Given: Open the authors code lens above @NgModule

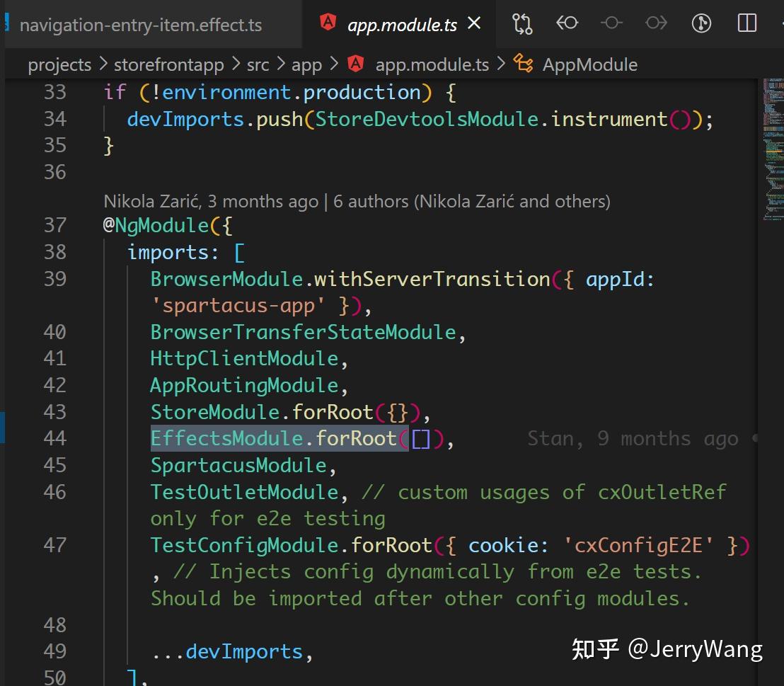Looking at the screenshot, I should (357, 201).
